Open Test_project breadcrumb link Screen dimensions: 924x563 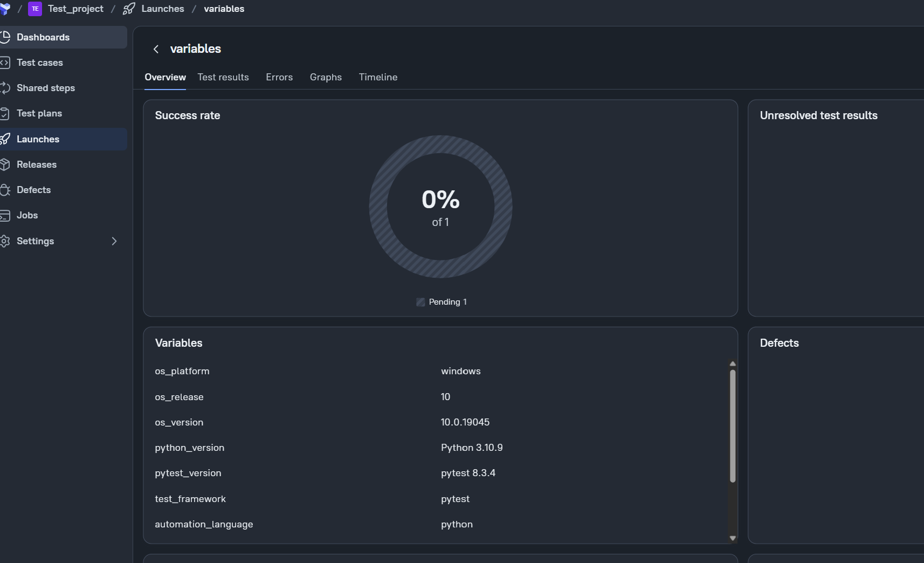[75, 9]
